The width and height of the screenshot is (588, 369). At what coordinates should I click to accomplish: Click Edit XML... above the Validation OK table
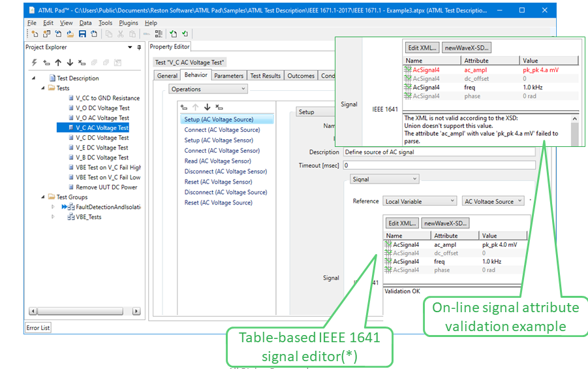[x=402, y=223]
